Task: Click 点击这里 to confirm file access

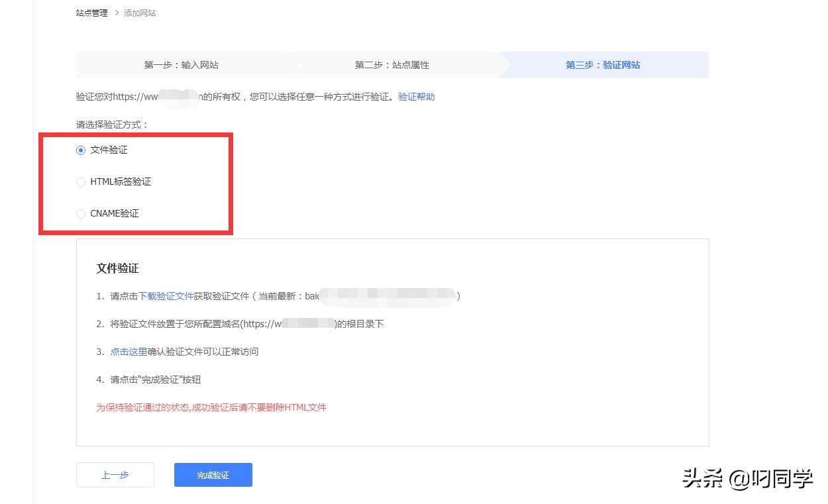Action: tap(129, 352)
